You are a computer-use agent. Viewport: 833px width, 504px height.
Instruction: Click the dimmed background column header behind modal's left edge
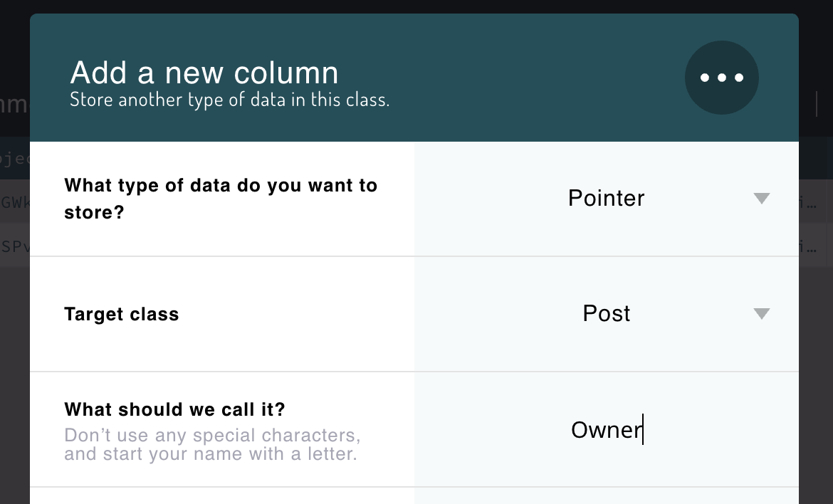coord(14,157)
